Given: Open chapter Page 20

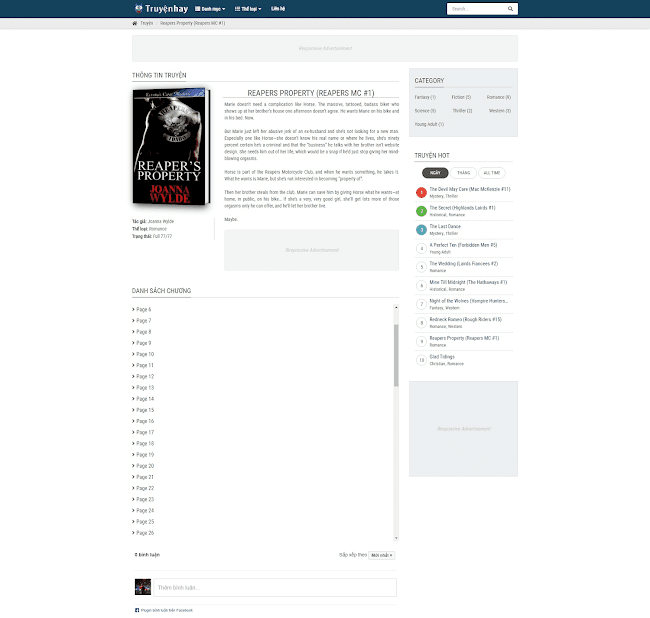Looking at the screenshot, I should tap(145, 466).
